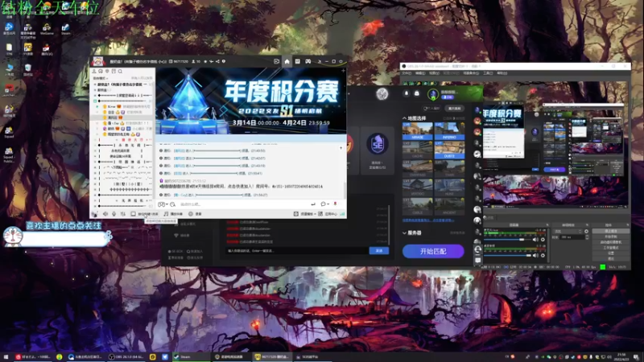Open the audio equalizer icon in the YY bottom bar

pos(123,214)
